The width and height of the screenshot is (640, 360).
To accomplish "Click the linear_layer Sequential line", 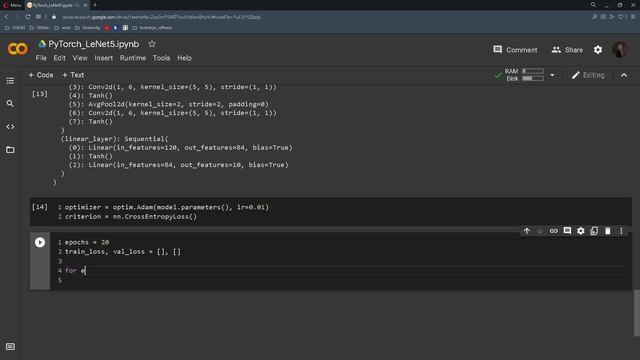I will 114,139.
